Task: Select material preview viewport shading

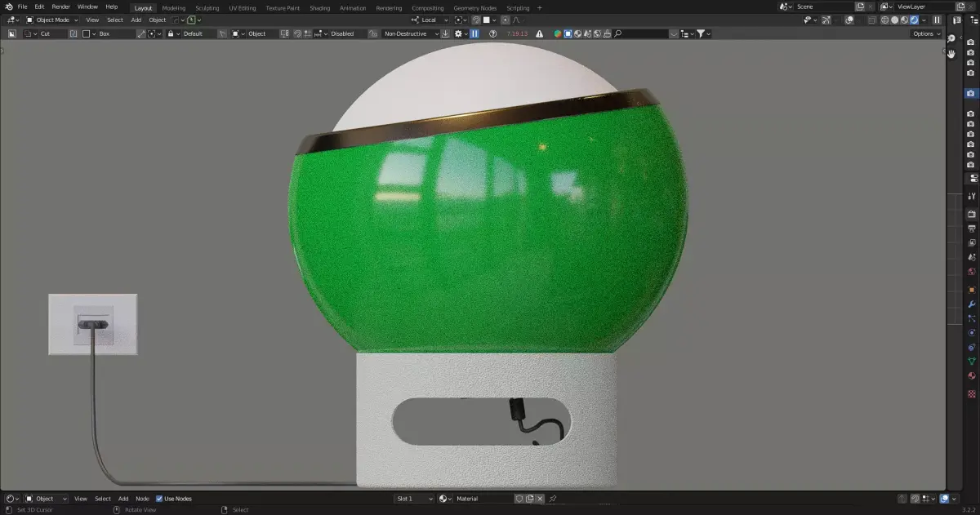Action: [904, 20]
